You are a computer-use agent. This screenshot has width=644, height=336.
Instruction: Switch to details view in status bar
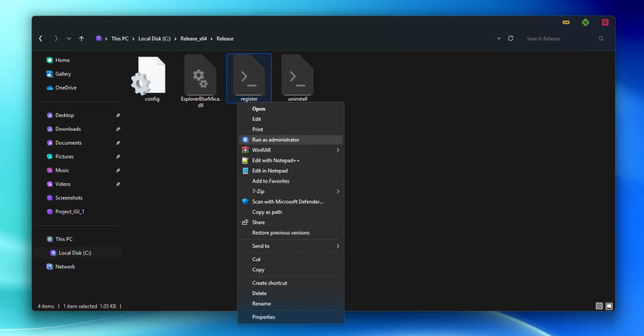(x=599, y=306)
